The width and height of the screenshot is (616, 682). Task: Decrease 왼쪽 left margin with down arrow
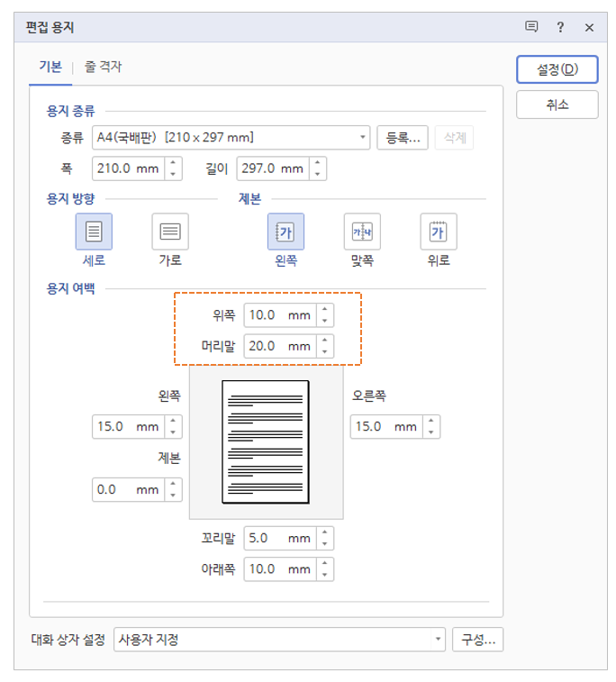point(173,432)
